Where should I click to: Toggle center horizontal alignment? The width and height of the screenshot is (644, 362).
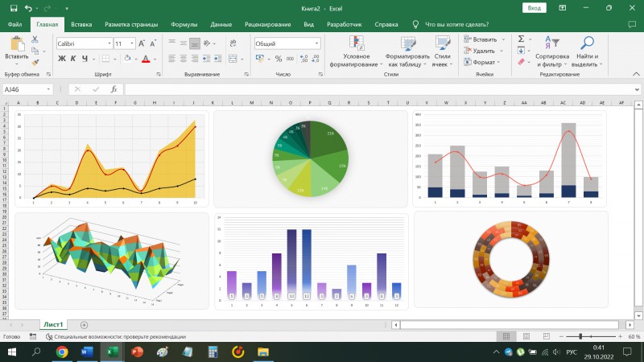(x=184, y=59)
